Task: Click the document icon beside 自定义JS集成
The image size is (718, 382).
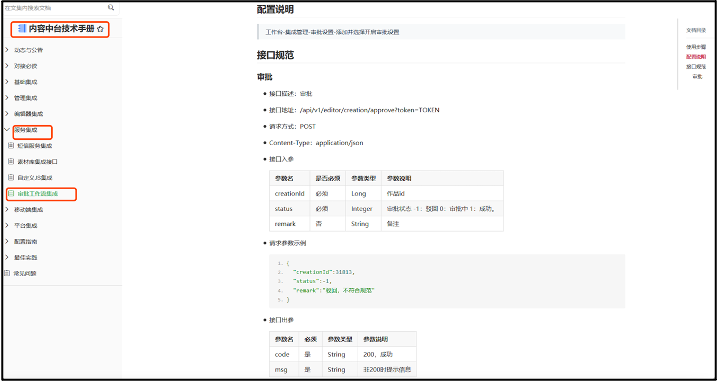Action: [11, 177]
